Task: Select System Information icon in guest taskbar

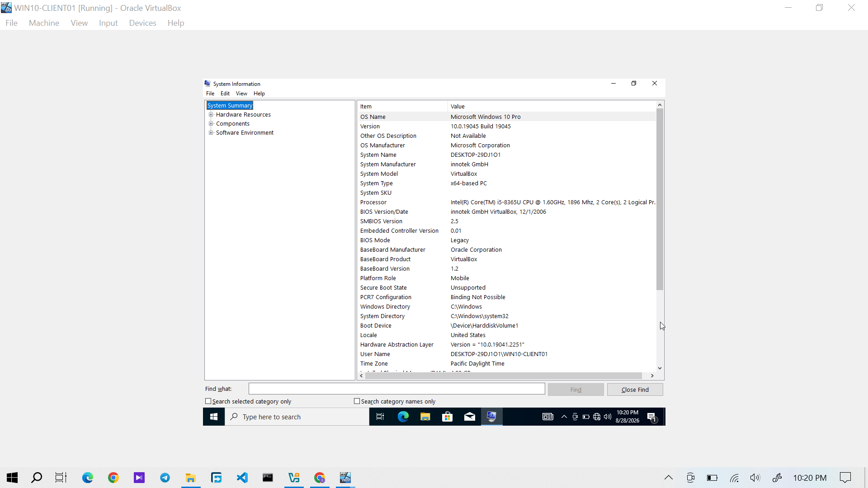Action: point(491,417)
